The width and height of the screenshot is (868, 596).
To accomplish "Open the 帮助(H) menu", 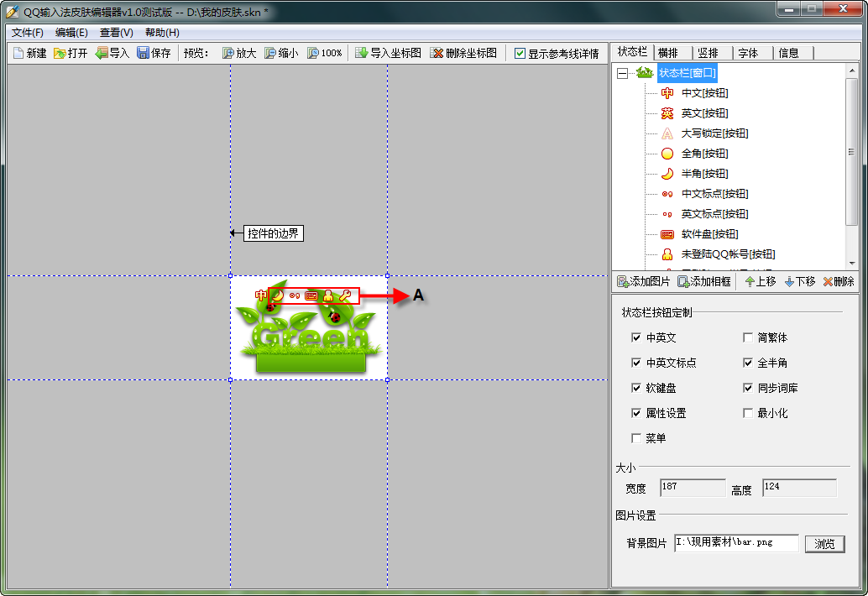I will [162, 33].
